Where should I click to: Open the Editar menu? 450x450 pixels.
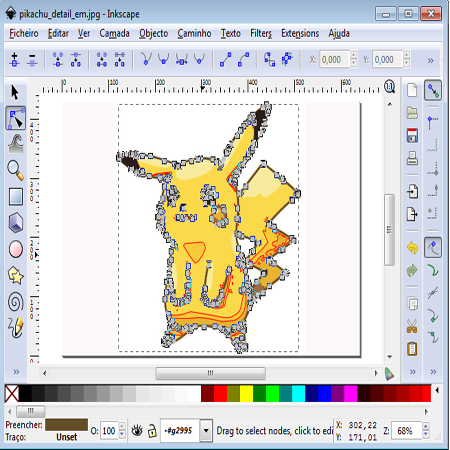coord(58,33)
